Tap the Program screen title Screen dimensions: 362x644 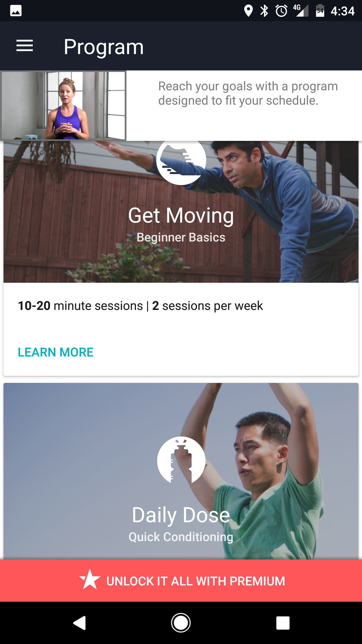coord(104,47)
